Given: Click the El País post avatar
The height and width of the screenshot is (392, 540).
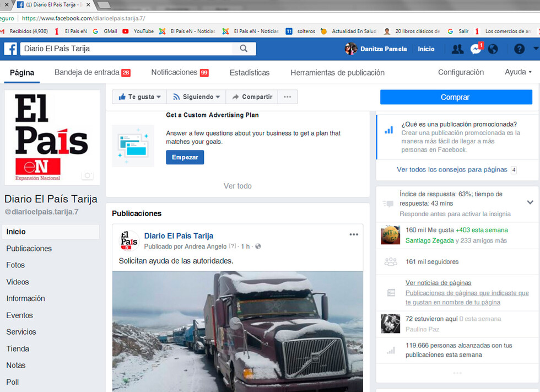Looking at the screenshot, I should pyautogui.click(x=129, y=241).
